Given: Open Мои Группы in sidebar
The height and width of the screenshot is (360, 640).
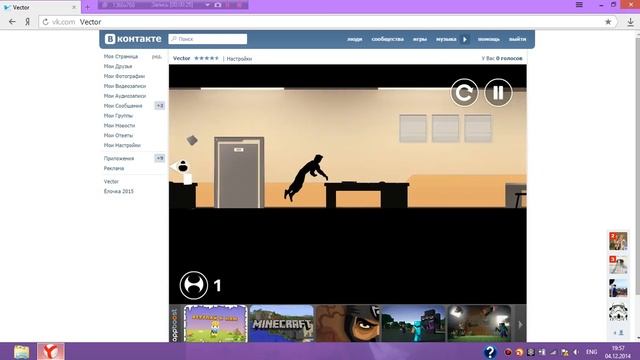Looking at the screenshot, I should click(118, 116).
